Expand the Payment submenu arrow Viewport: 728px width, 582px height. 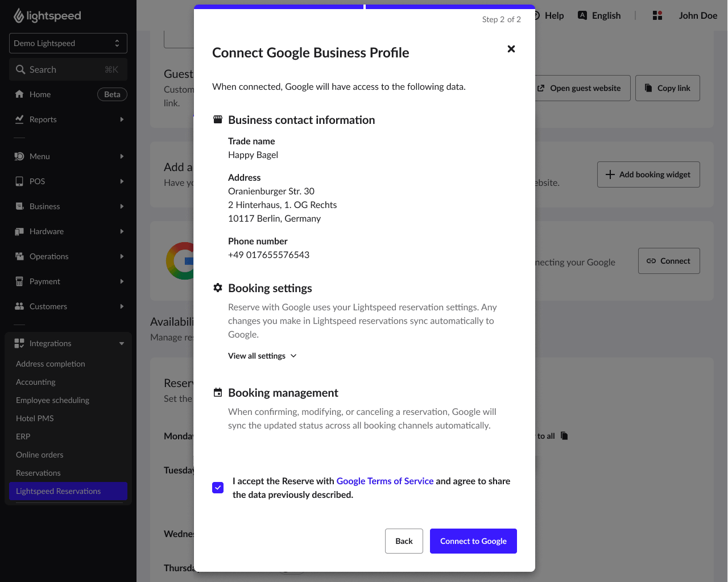pos(122,281)
